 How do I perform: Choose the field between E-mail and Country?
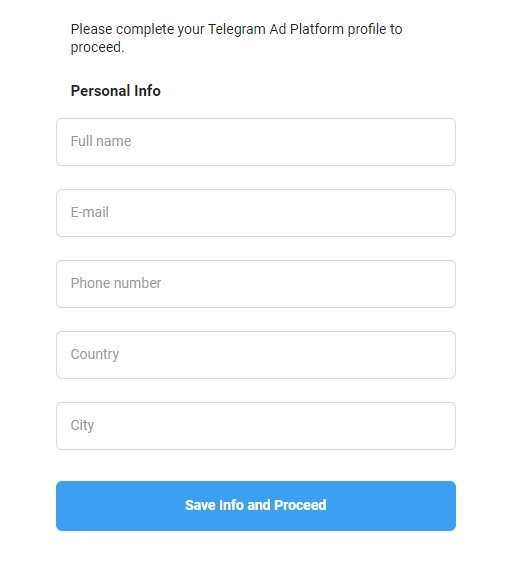(x=256, y=284)
